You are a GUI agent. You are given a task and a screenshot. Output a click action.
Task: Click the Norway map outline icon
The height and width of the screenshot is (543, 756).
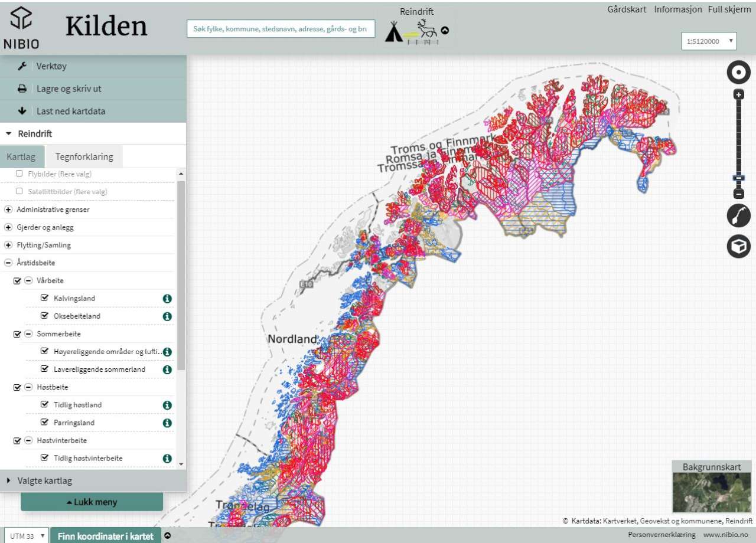(738, 216)
